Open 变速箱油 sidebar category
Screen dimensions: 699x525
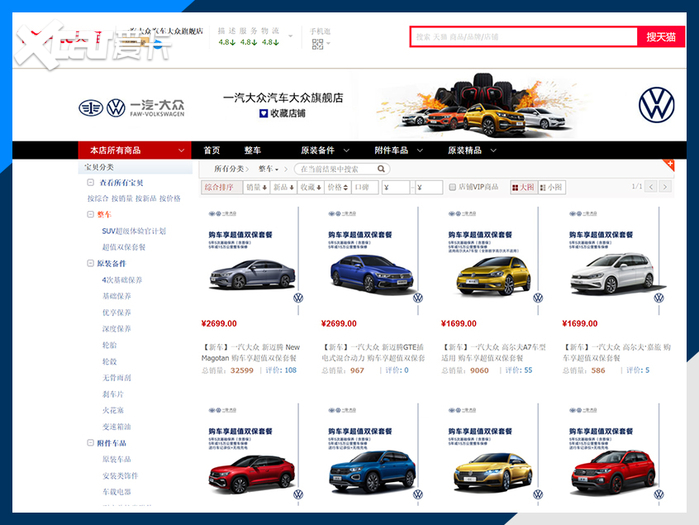(117, 427)
